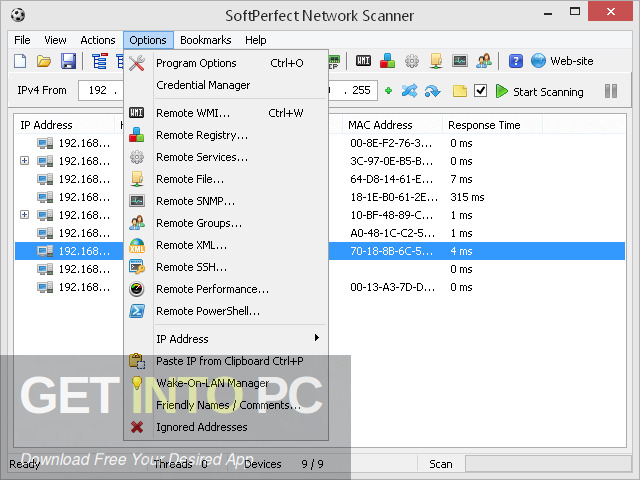Click the 315 ms response time cell
This screenshot has height=480, width=640.
(467, 197)
